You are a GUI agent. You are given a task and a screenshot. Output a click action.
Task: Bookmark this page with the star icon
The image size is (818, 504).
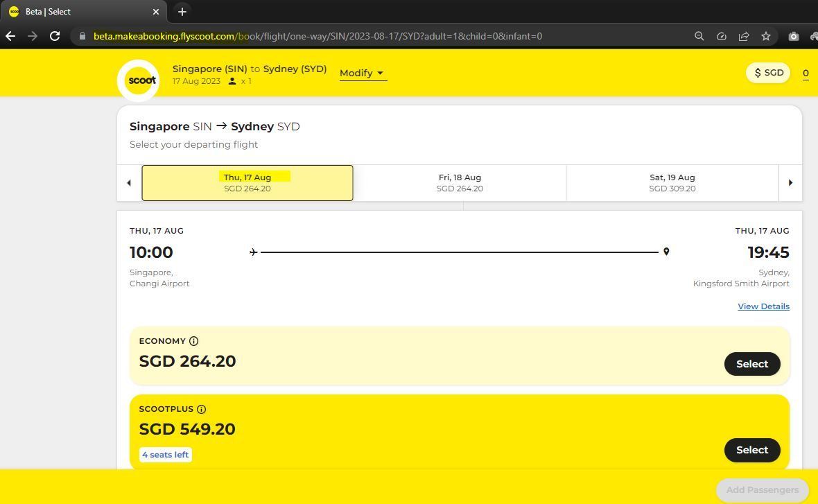pos(765,36)
